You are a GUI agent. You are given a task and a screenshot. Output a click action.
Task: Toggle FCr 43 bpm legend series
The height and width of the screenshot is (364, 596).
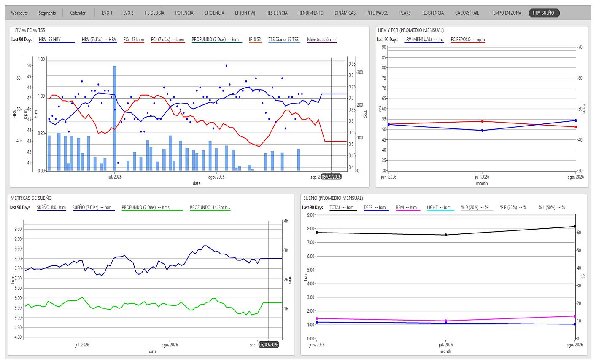(x=134, y=40)
